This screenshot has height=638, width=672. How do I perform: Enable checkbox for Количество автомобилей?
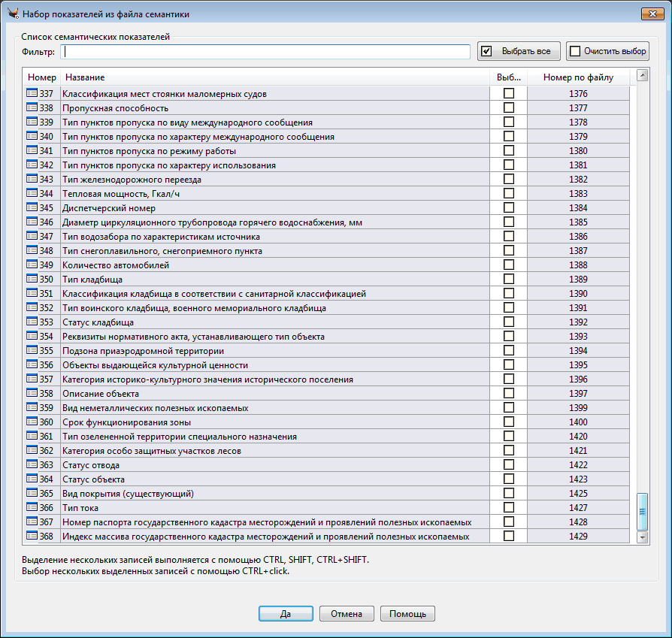(509, 265)
